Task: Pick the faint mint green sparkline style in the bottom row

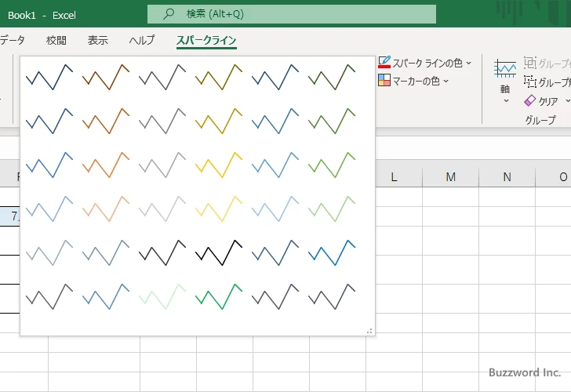Action: 162,296
